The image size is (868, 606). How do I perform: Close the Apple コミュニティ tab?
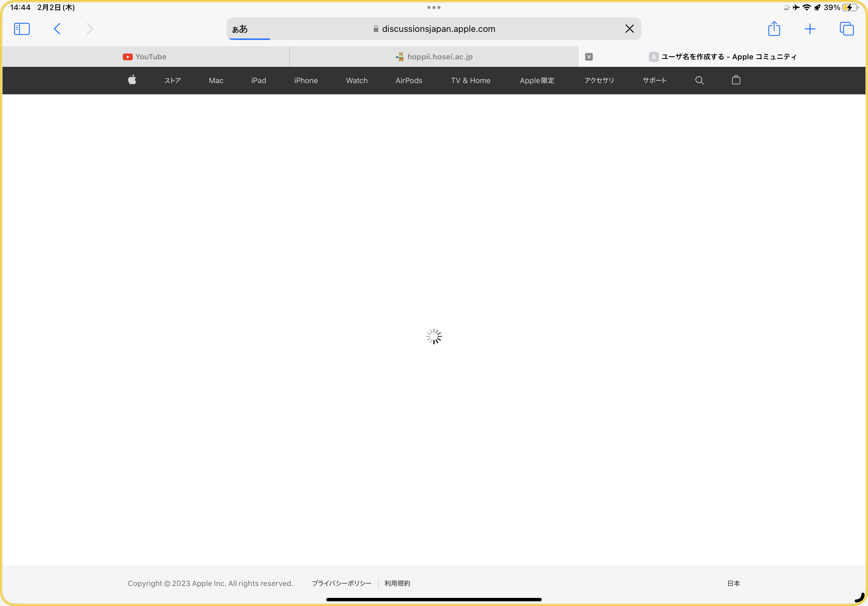click(x=589, y=57)
